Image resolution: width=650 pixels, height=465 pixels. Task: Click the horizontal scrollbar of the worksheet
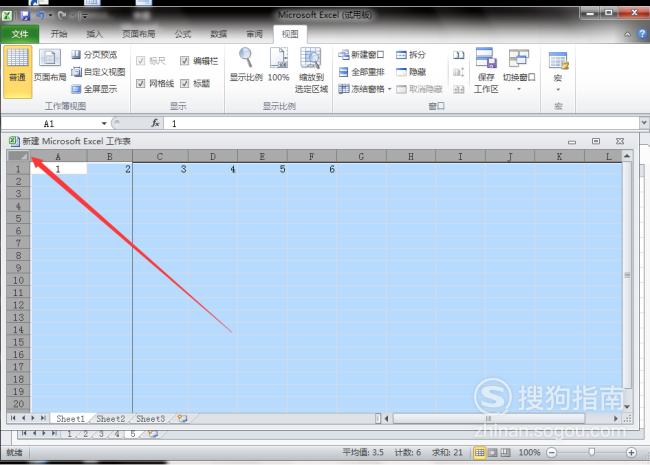pyautogui.click(x=488, y=419)
